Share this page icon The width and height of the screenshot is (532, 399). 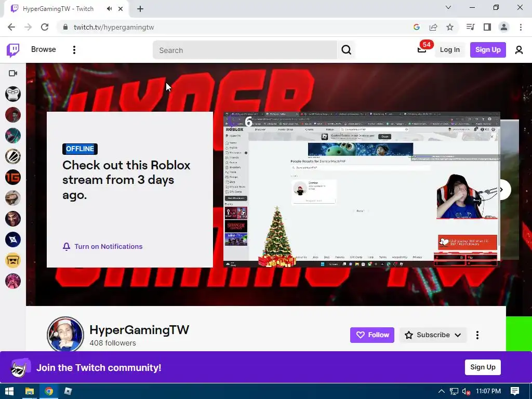coord(433,27)
